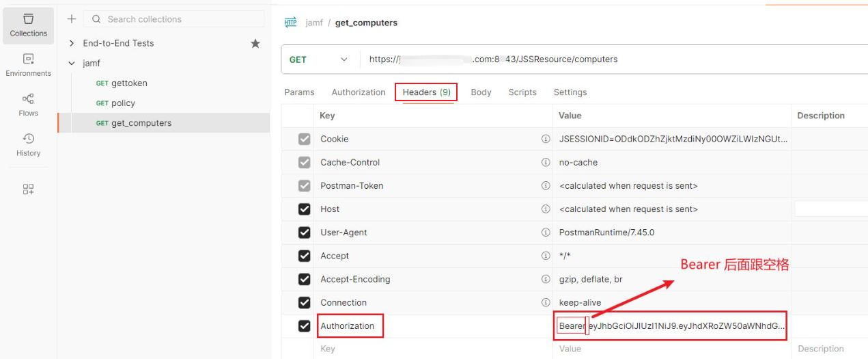Open the gettoken request
Viewport: 868px width, 359px height.
(x=129, y=83)
